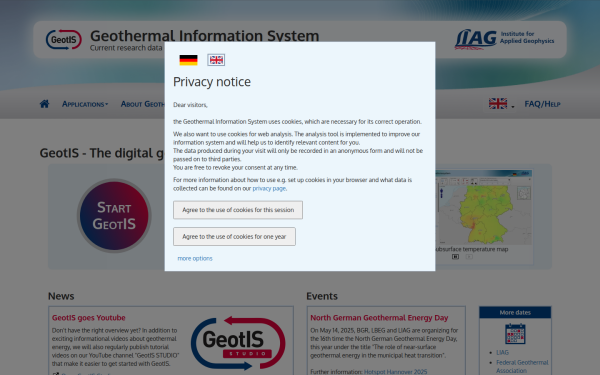The width and height of the screenshot is (600, 375).
Task: Select the UK flag in privacy dialog
Action: click(x=216, y=60)
